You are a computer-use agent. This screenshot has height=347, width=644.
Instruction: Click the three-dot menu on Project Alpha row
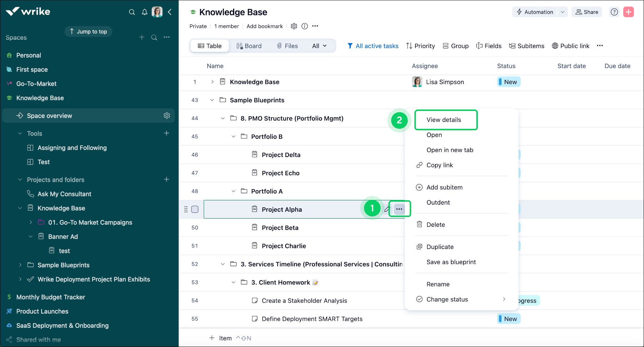[x=399, y=209]
